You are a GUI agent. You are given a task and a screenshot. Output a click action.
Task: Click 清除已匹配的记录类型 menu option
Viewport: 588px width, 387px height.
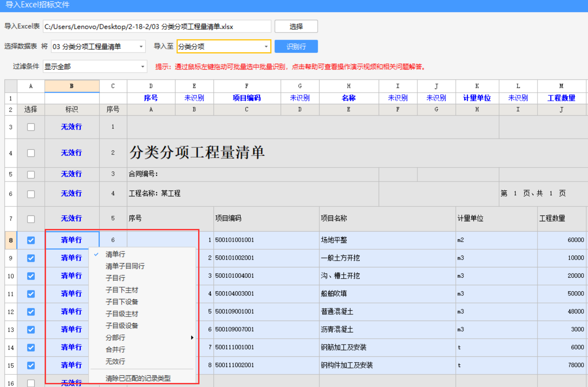tap(138, 378)
